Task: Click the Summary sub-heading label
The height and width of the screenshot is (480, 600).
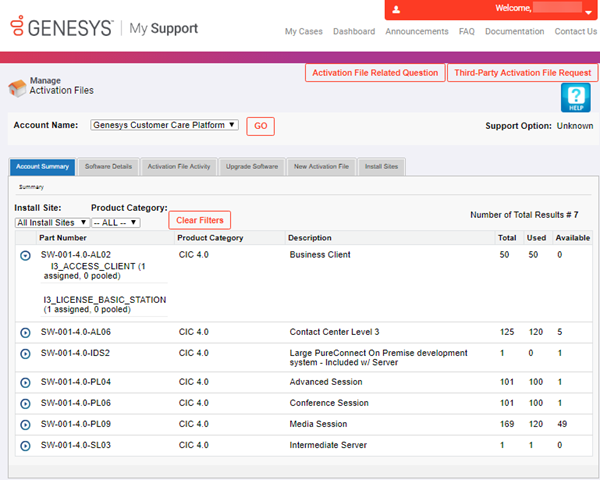Action: 31,187
